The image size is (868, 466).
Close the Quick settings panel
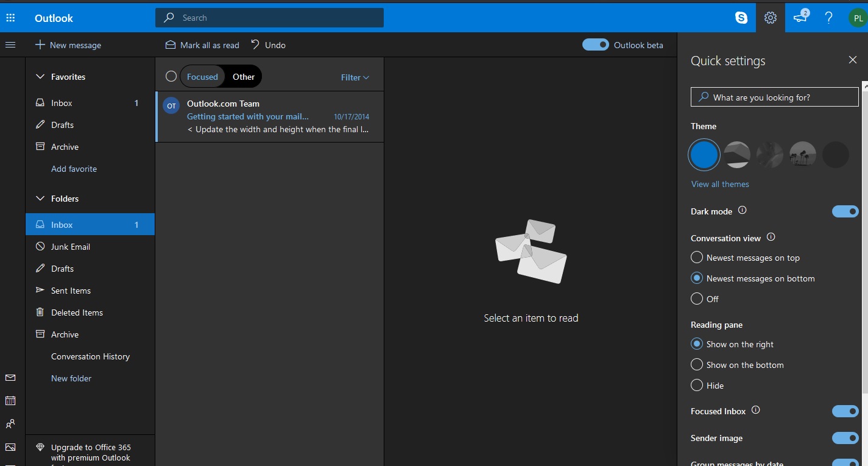click(853, 60)
